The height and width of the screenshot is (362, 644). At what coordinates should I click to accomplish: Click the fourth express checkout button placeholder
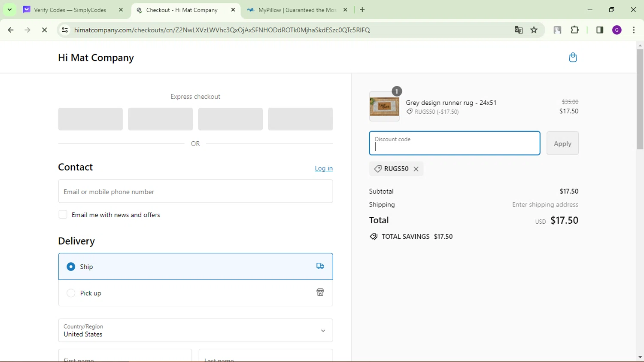pyautogui.click(x=301, y=119)
